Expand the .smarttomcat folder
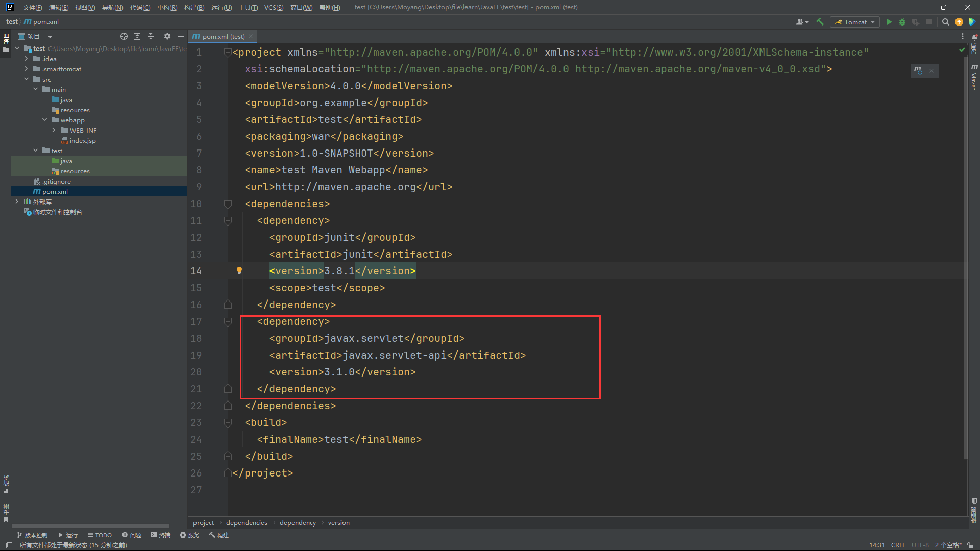The image size is (980, 551). tap(27, 69)
